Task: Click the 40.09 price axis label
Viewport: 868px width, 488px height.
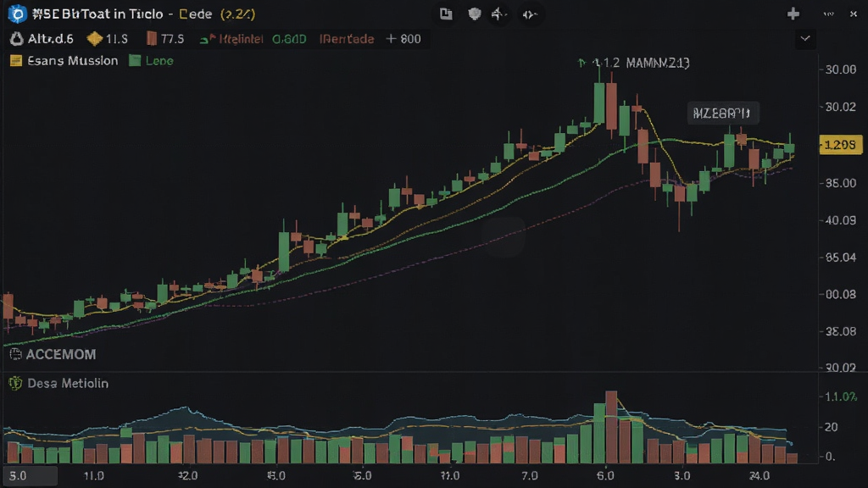Action: coord(840,220)
